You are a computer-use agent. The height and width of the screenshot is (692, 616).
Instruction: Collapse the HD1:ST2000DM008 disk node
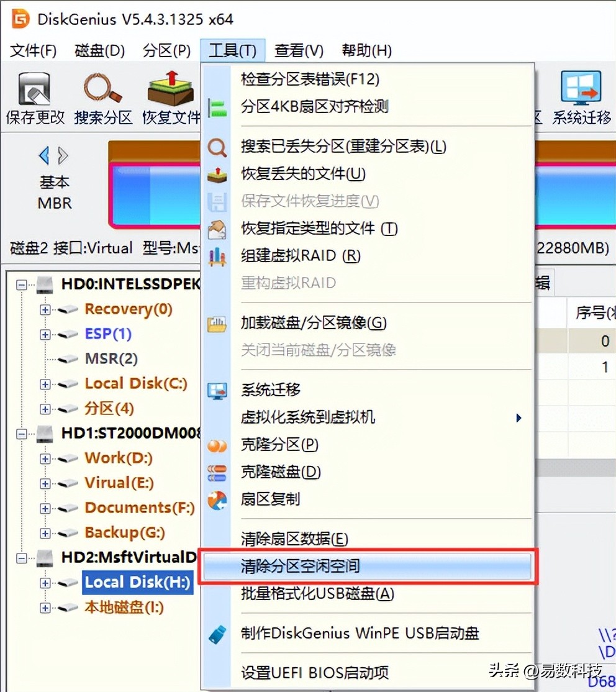21,434
